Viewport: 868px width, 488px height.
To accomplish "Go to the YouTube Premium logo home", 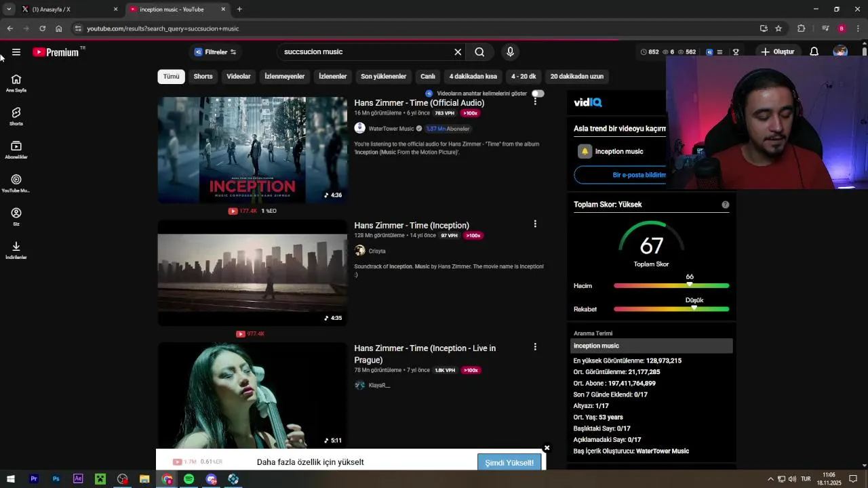I will click(56, 52).
